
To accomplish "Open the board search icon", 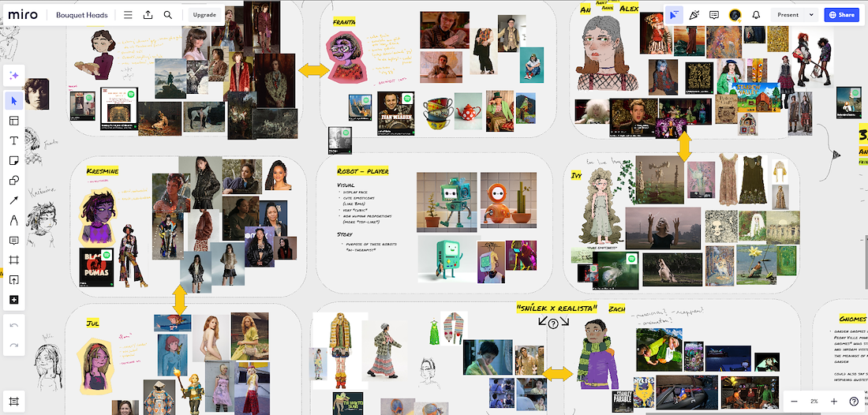I will pyautogui.click(x=168, y=15).
